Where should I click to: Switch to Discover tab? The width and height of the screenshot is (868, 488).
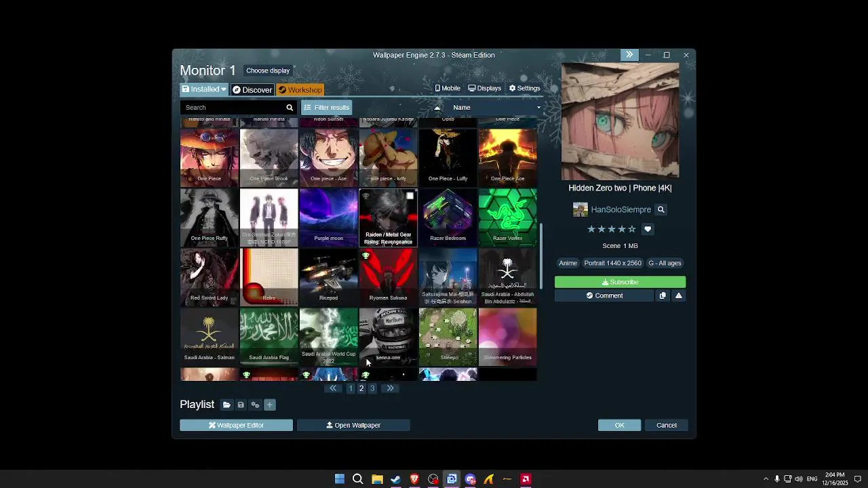pyautogui.click(x=252, y=89)
